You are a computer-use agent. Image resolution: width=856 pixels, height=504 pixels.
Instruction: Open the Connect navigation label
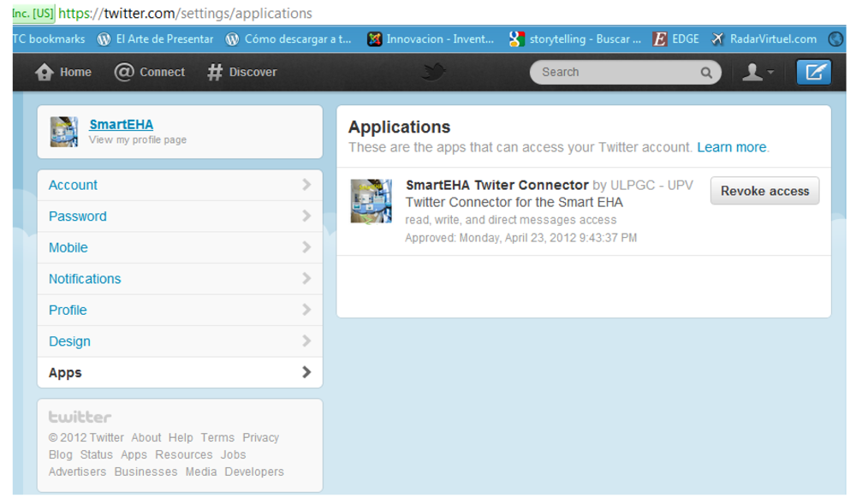[x=162, y=72]
